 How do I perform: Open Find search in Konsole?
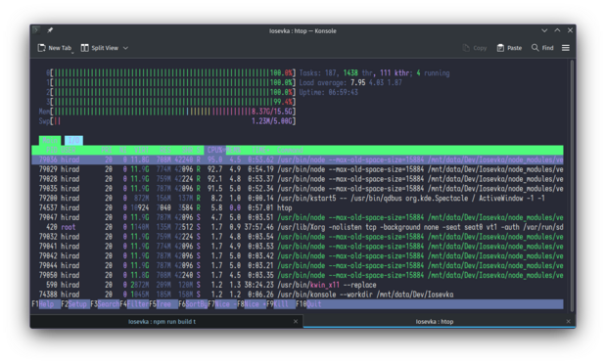coord(542,48)
